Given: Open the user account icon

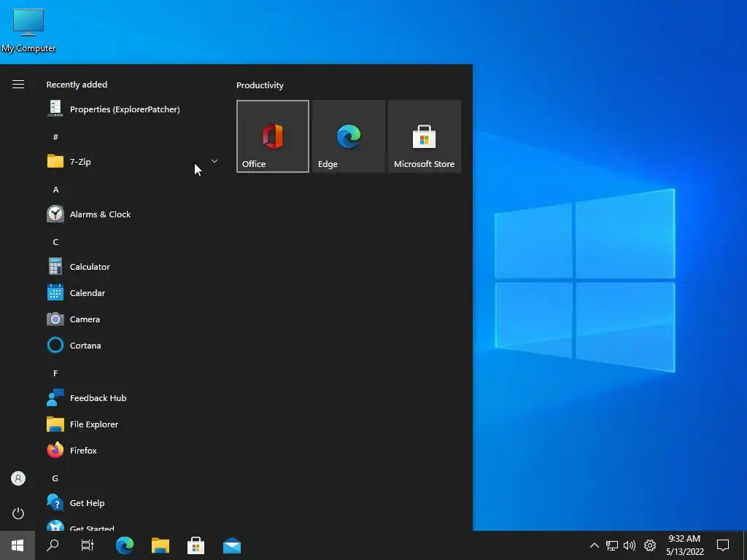Looking at the screenshot, I should pyautogui.click(x=18, y=478).
